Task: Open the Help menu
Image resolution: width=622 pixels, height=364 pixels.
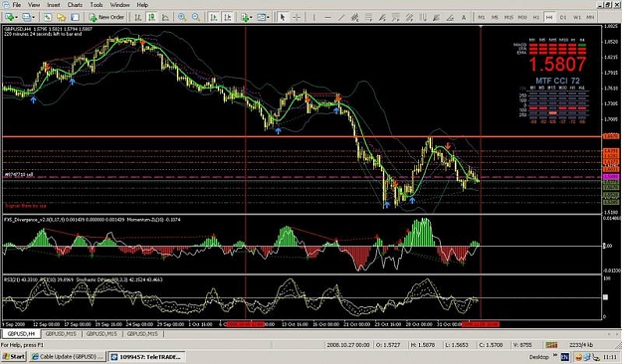Action: point(142,5)
